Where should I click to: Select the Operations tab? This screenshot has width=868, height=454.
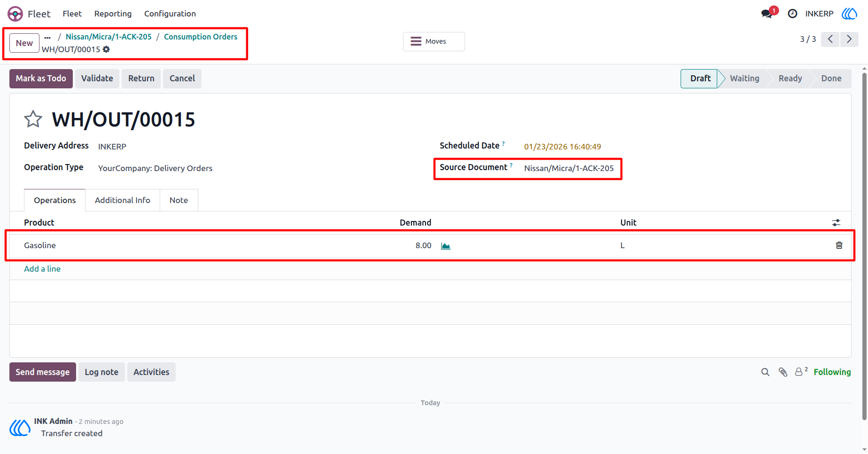[x=54, y=200]
